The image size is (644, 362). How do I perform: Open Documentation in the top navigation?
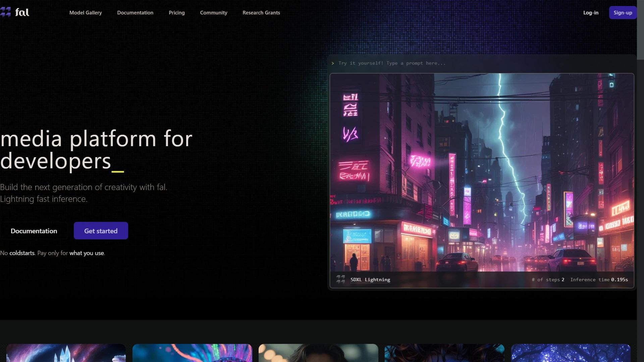coord(135,13)
